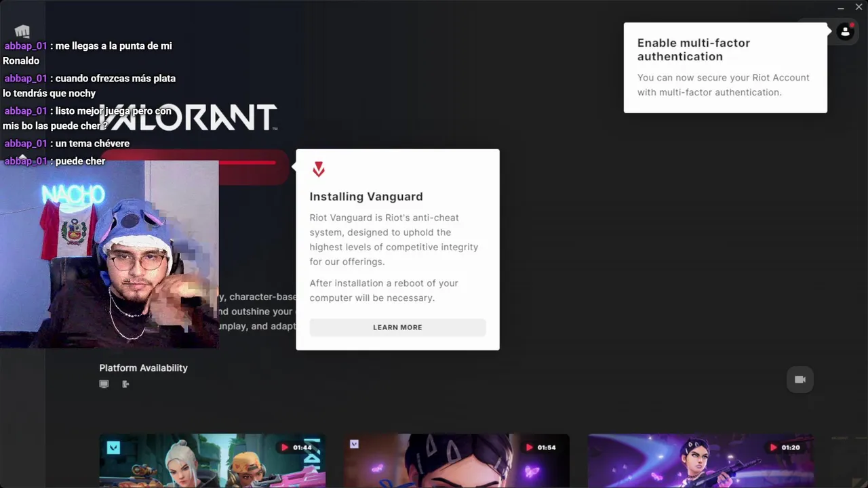Click the play icon on 01:44 video
868x488 pixels.
(285, 447)
